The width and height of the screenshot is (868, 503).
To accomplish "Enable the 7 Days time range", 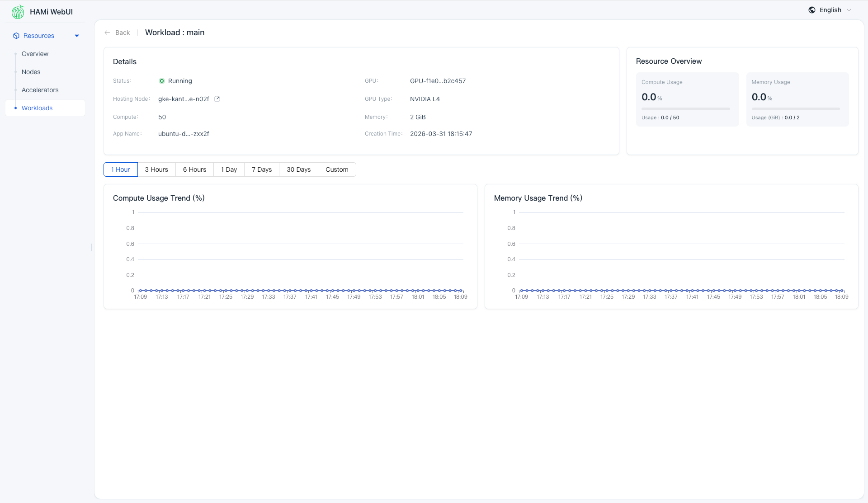I will [261, 169].
